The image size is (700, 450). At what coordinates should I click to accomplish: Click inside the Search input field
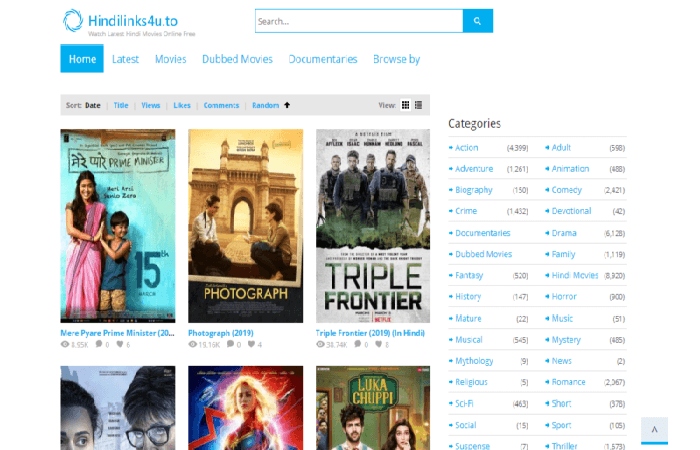(x=359, y=21)
